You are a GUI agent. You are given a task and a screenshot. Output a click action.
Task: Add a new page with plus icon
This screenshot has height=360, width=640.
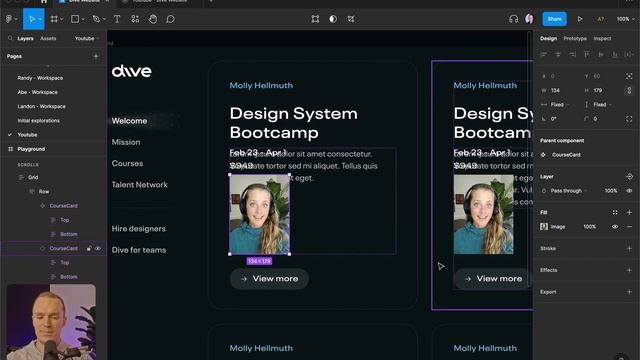click(x=96, y=56)
